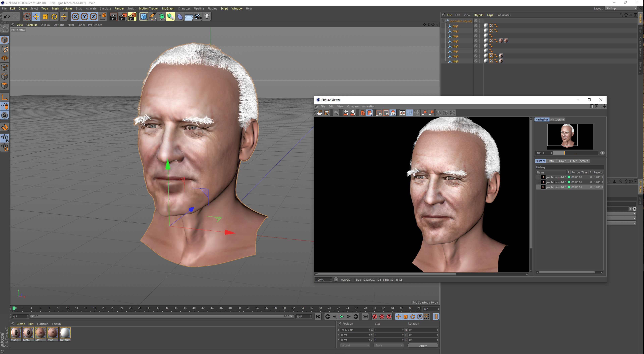Open the Cameras viewport menu

(x=32, y=25)
